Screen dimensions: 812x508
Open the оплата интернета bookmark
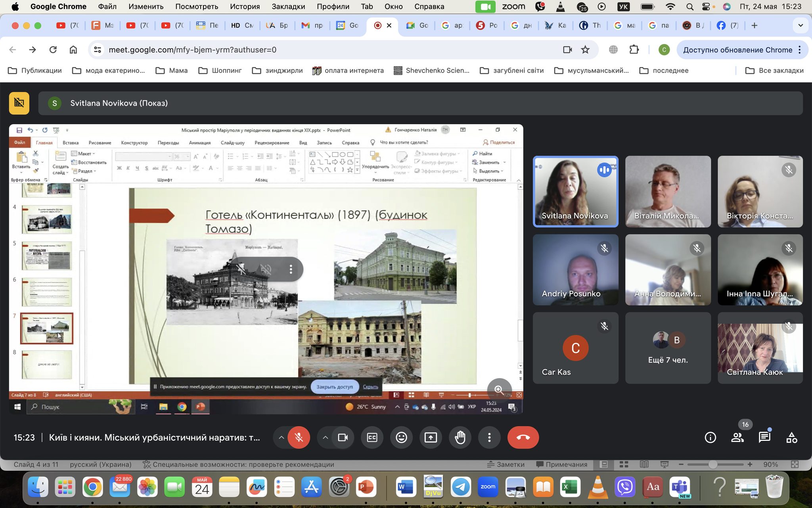coord(348,70)
